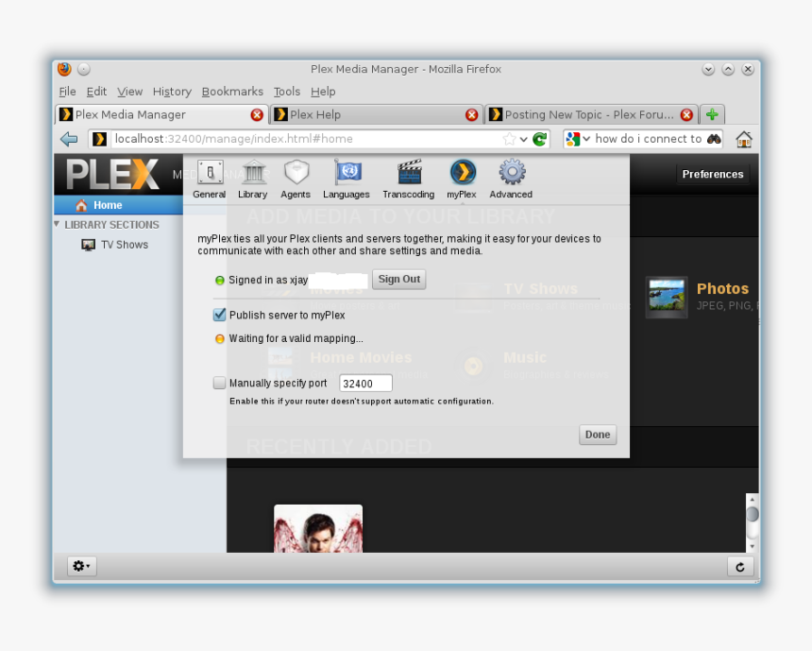Uncheck Publish server to myPlex
This screenshot has width=812, height=651.
coord(220,315)
